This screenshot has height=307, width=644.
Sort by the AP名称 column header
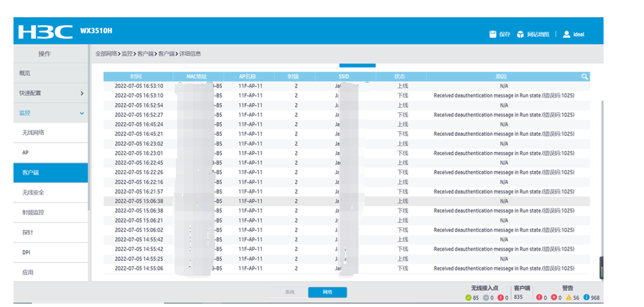click(250, 77)
